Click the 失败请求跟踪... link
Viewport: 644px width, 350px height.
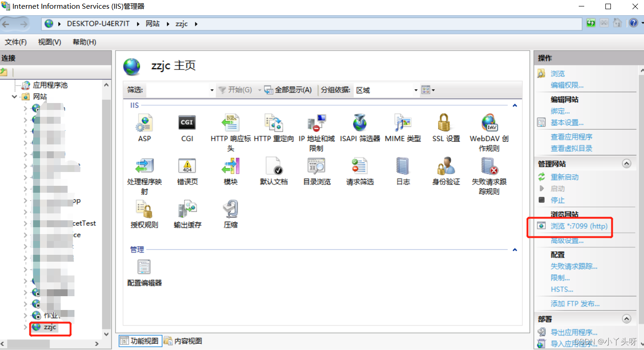[x=574, y=266]
